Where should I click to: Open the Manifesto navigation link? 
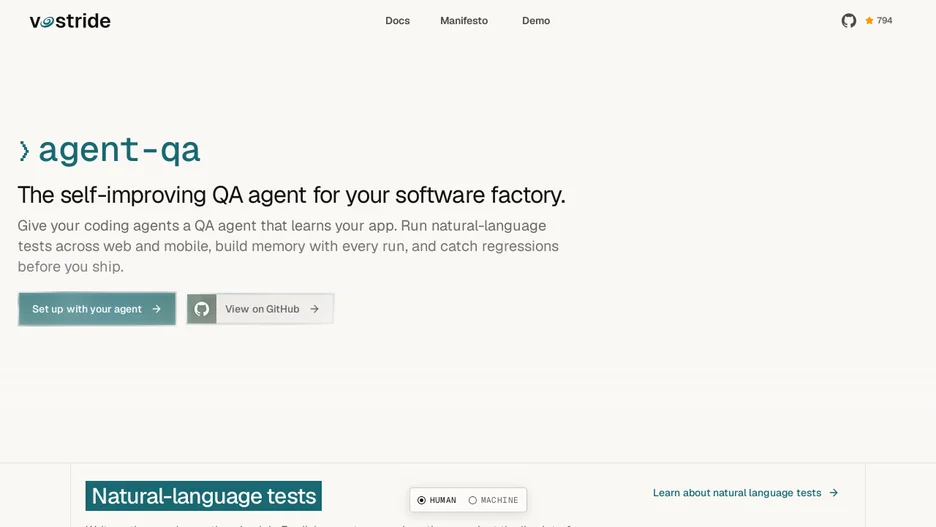click(464, 20)
